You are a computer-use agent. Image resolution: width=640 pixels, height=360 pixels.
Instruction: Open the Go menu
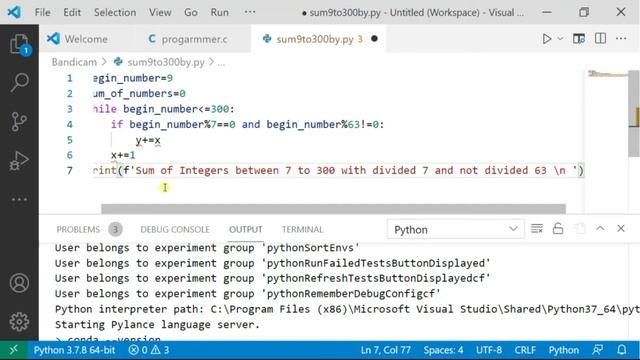coord(191,12)
